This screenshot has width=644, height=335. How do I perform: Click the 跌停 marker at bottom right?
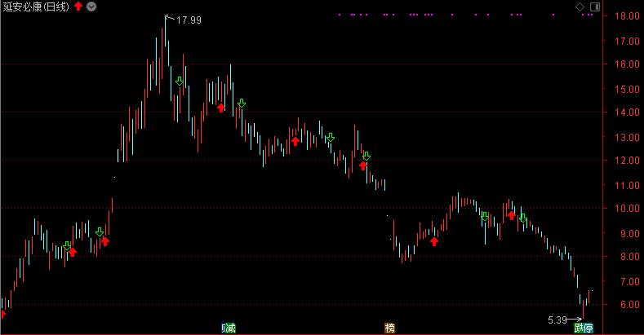tap(583, 328)
